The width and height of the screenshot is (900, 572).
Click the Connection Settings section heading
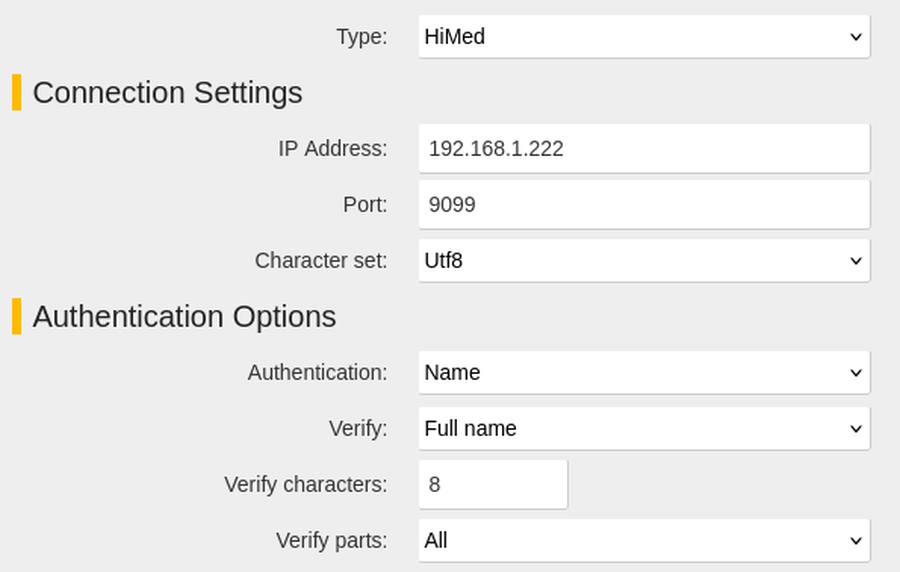[x=168, y=93]
